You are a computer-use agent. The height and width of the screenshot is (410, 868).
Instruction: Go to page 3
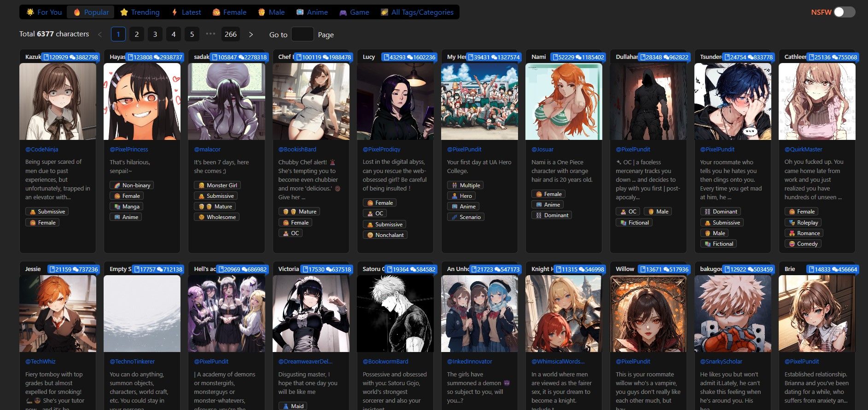click(x=155, y=34)
